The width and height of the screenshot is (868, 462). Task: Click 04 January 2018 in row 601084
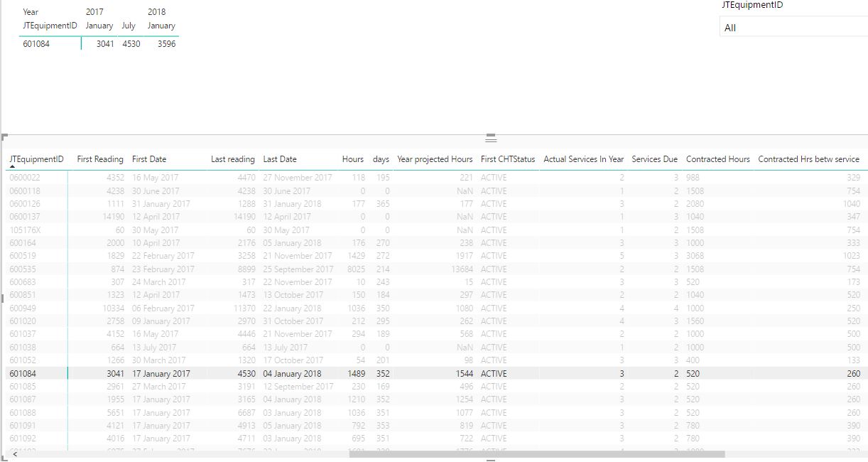(x=292, y=373)
